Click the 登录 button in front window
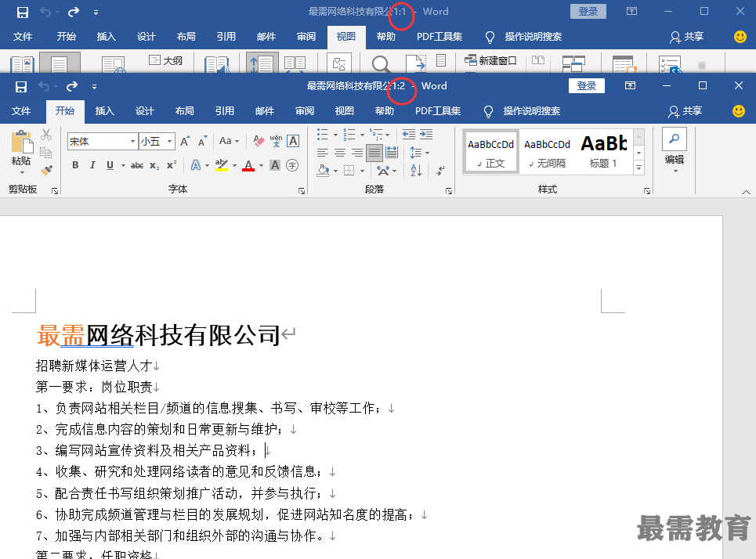Screen dimensions: 756x559 click(x=587, y=86)
